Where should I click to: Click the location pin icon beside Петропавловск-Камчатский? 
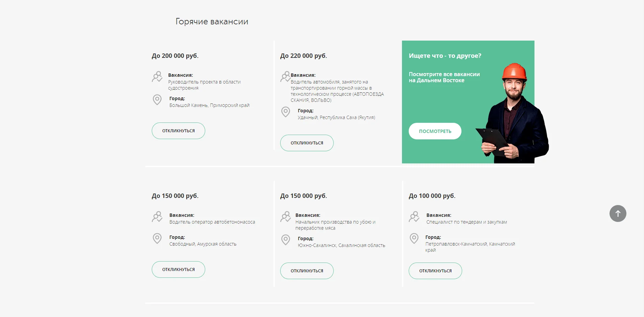pyautogui.click(x=414, y=239)
